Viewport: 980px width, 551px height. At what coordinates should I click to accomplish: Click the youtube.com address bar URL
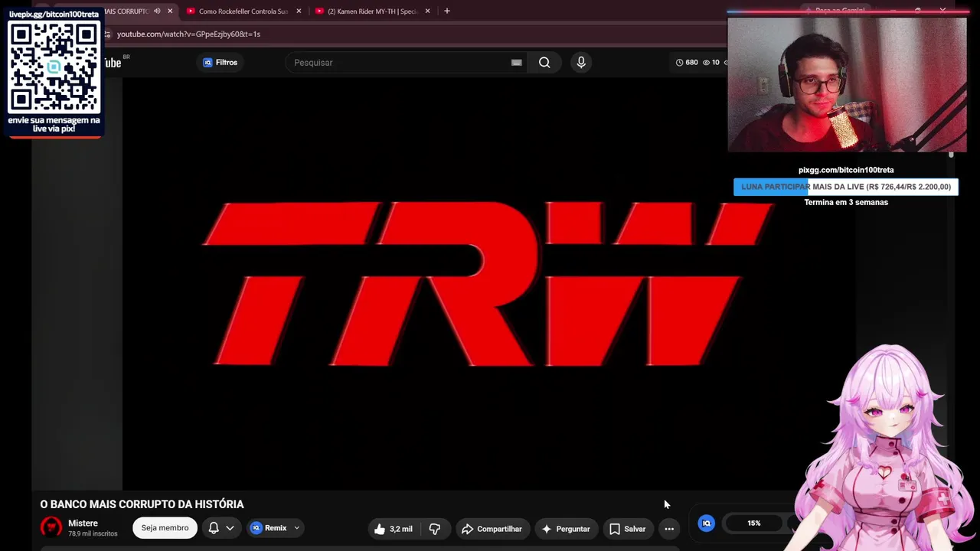[x=188, y=34]
